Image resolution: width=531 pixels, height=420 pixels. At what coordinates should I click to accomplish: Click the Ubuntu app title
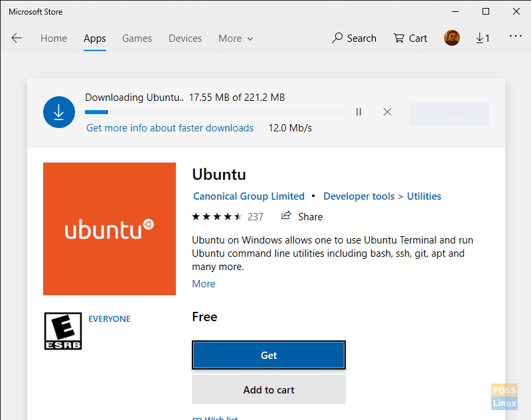pos(219,175)
